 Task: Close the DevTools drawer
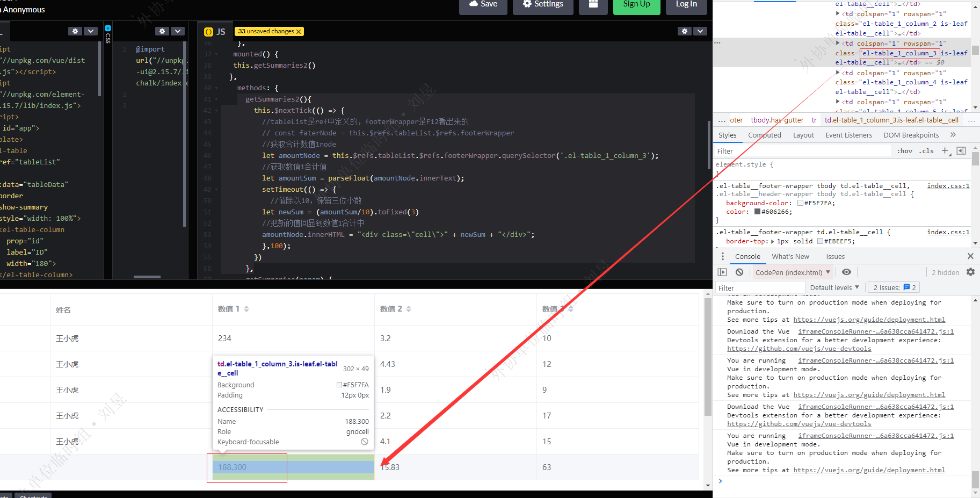pos(970,256)
